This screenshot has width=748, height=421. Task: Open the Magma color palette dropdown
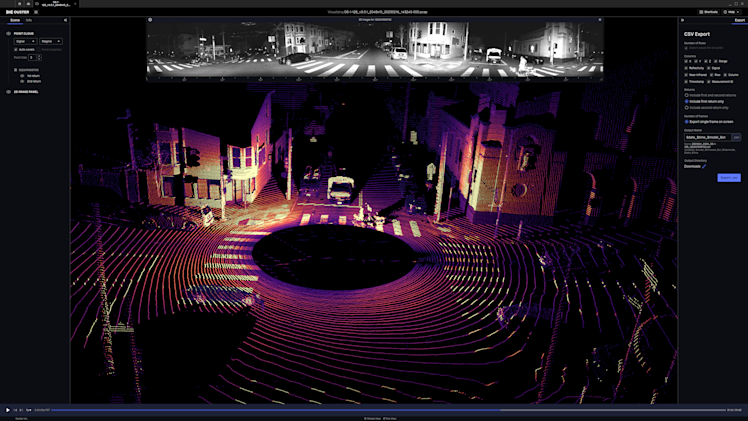click(x=51, y=41)
